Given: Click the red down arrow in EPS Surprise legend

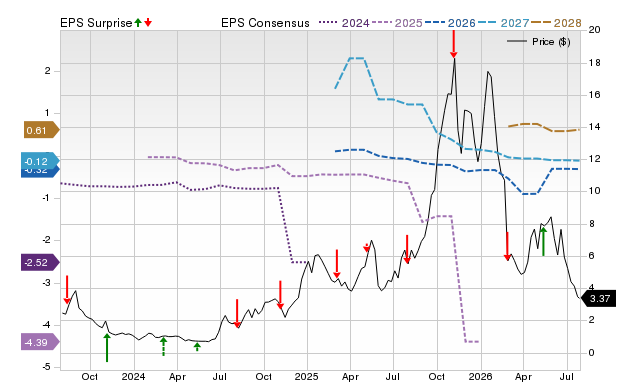Looking at the screenshot, I should (148, 22).
